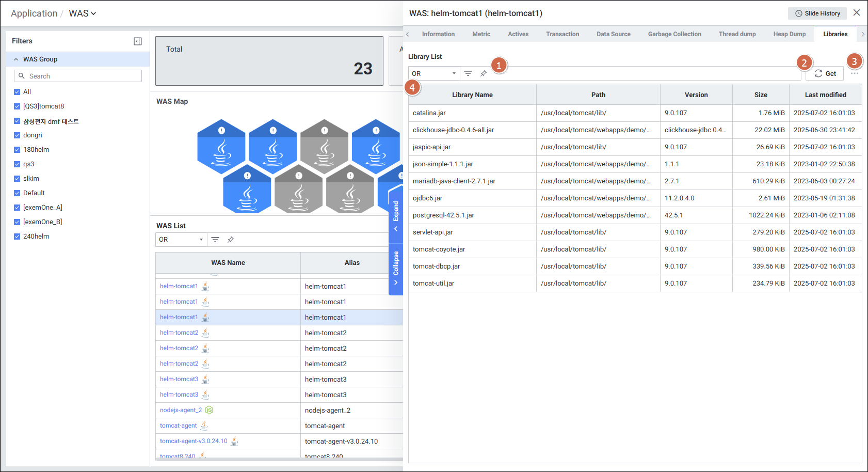Collapse the Filters panel icon
Image resolution: width=868 pixels, height=472 pixels.
tap(138, 41)
